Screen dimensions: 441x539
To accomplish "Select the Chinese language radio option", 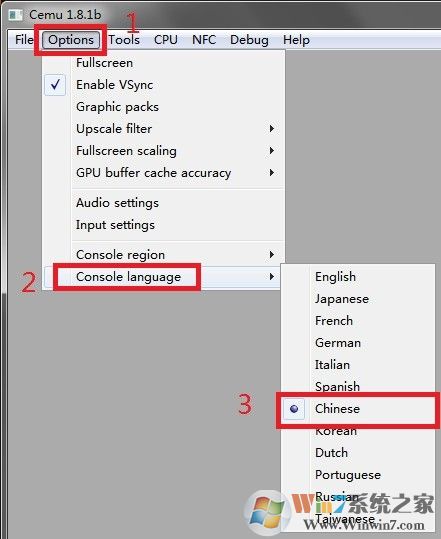I will pyautogui.click(x=294, y=409).
